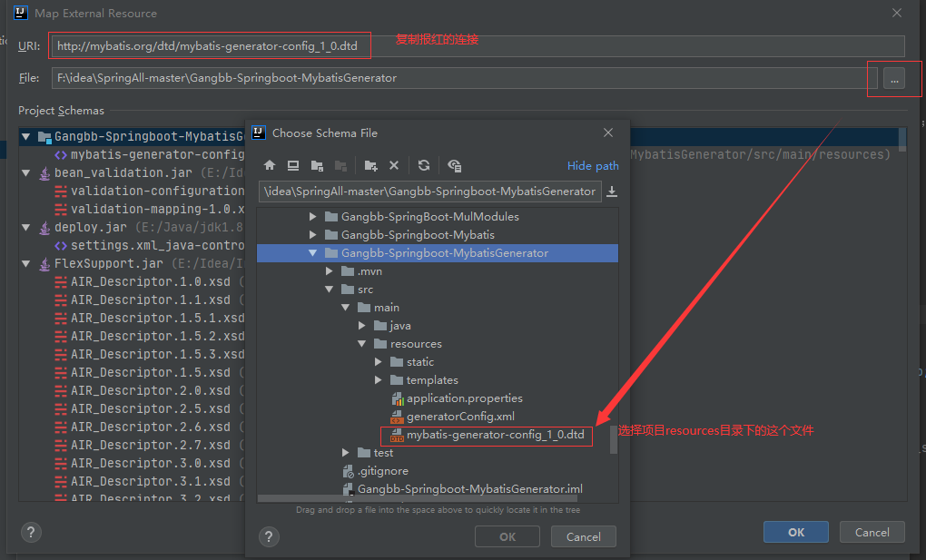Click file chooser vertical scrollbar thumb
The image size is (926, 560).
coord(614,439)
